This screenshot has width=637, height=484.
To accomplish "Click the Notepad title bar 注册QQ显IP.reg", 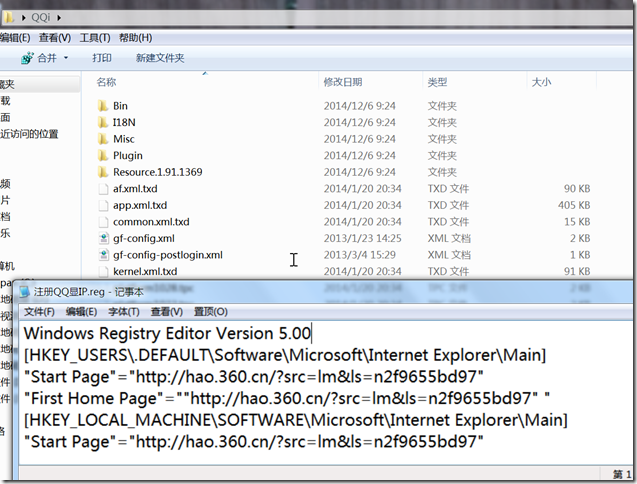I will [89, 292].
